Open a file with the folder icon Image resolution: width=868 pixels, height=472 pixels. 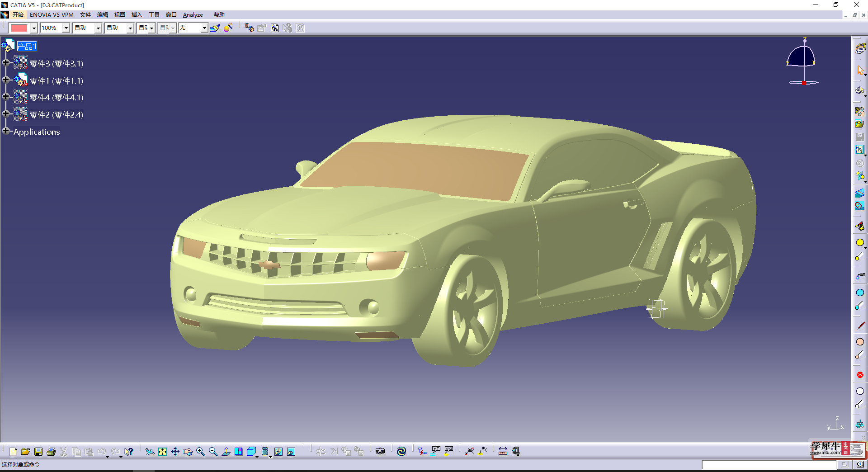pos(25,451)
